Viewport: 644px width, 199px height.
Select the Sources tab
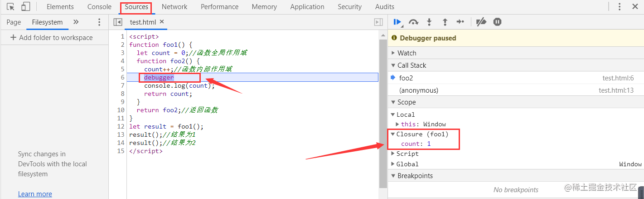pos(136,7)
